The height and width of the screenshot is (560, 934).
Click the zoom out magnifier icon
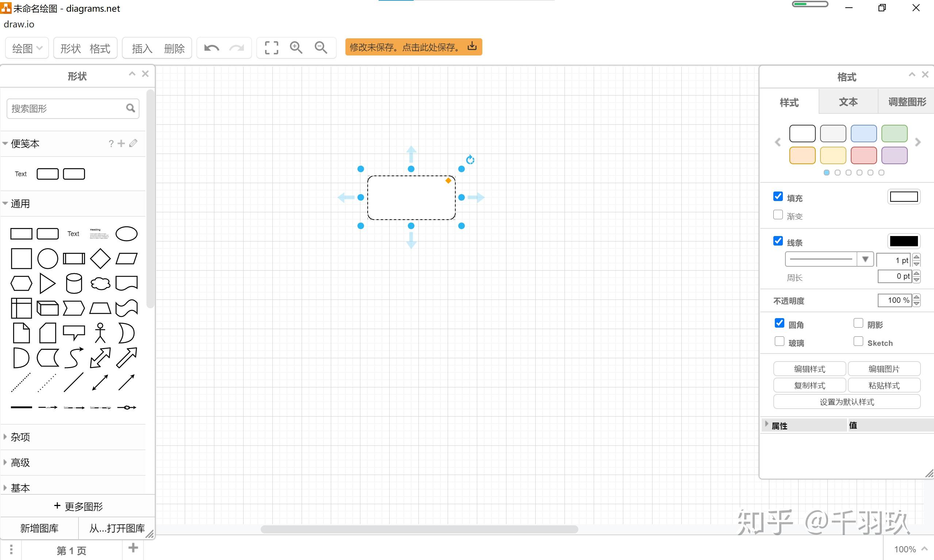click(321, 48)
